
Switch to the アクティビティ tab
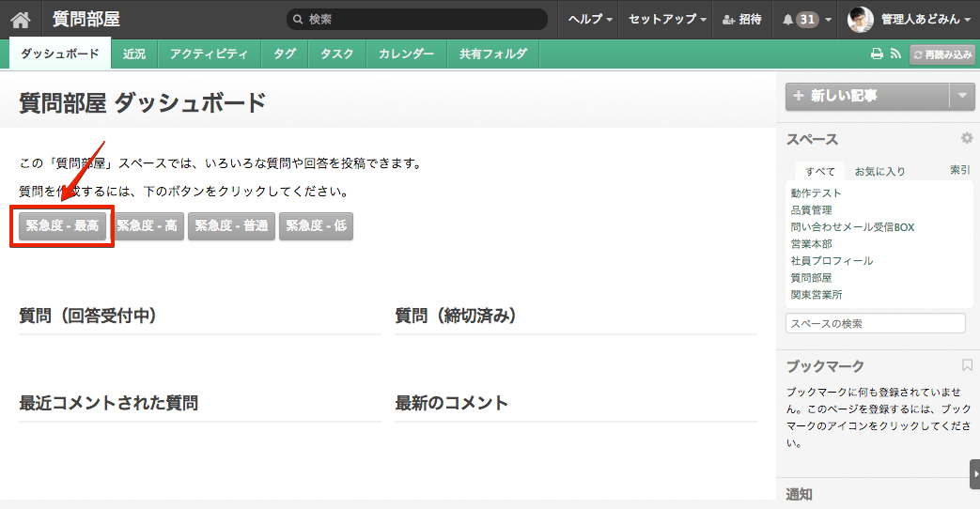pyautogui.click(x=209, y=54)
